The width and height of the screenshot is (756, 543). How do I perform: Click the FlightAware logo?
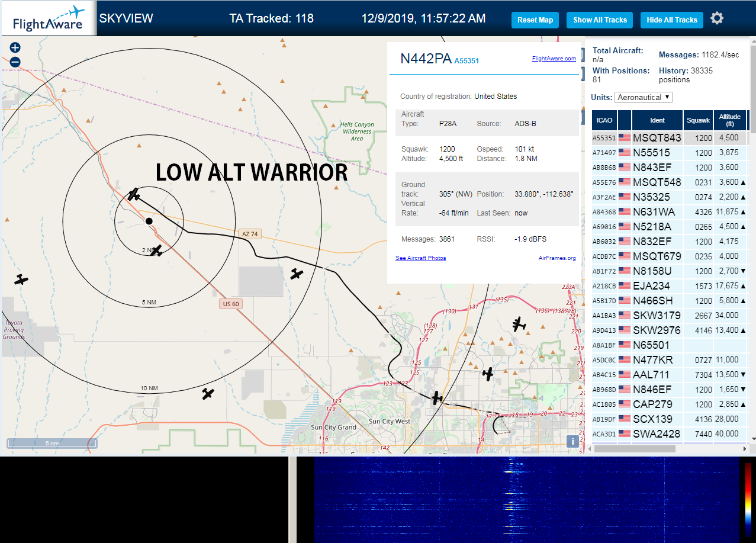tap(49, 19)
